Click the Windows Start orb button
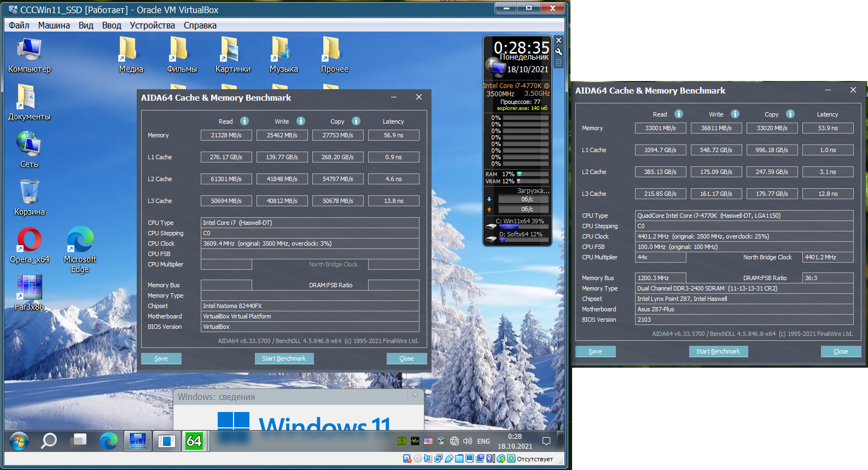The image size is (868, 470). (x=19, y=441)
